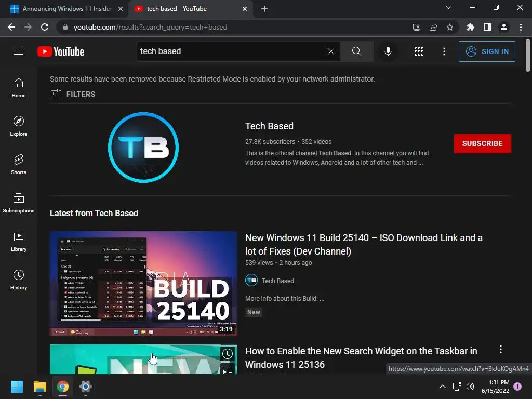Open History in the sidebar
Viewport: 532px width, 399px height.
19,280
